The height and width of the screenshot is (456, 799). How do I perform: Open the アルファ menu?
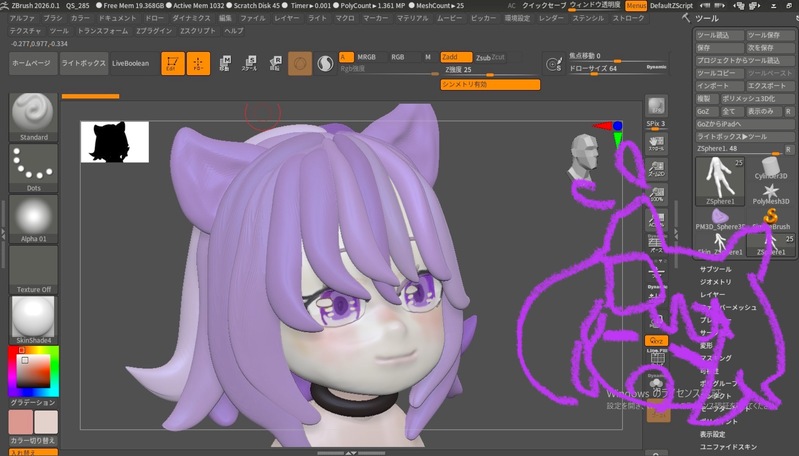click(22, 18)
